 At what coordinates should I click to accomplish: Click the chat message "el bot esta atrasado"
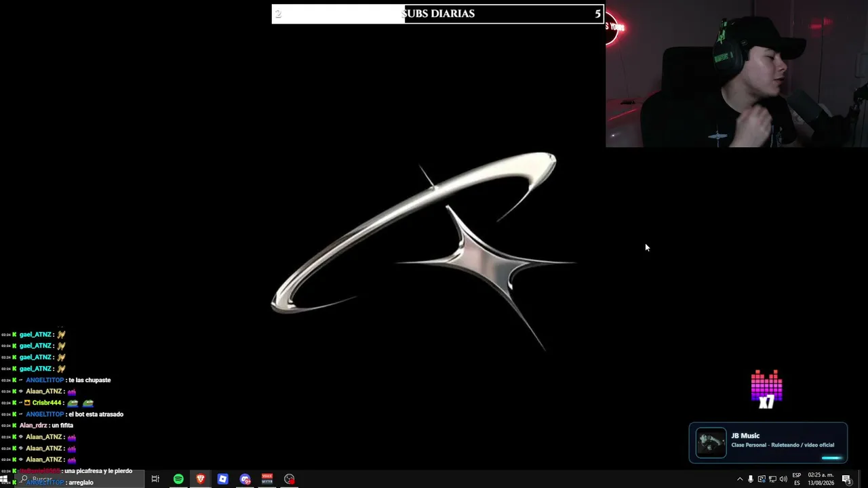pyautogui.click(x=96, y=414)
